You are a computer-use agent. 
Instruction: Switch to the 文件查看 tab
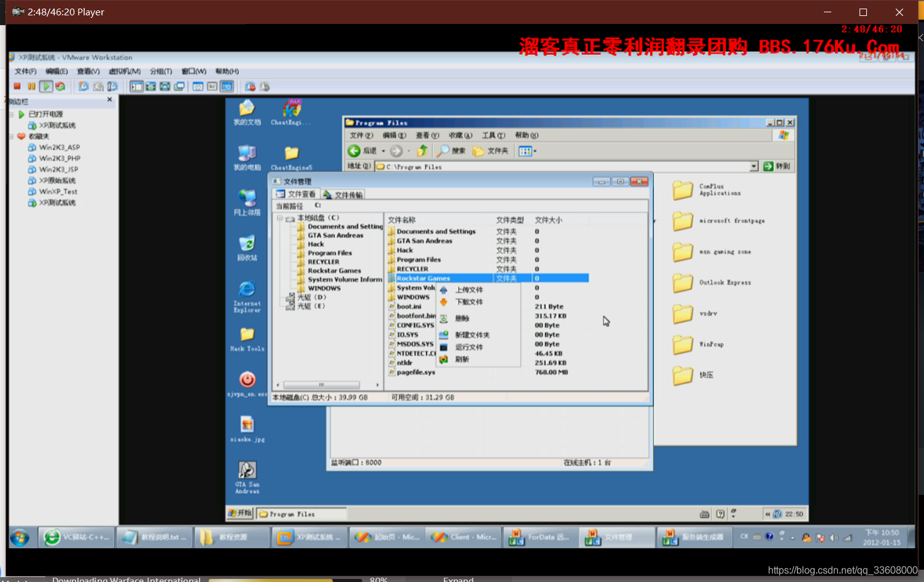click(296, 194)
